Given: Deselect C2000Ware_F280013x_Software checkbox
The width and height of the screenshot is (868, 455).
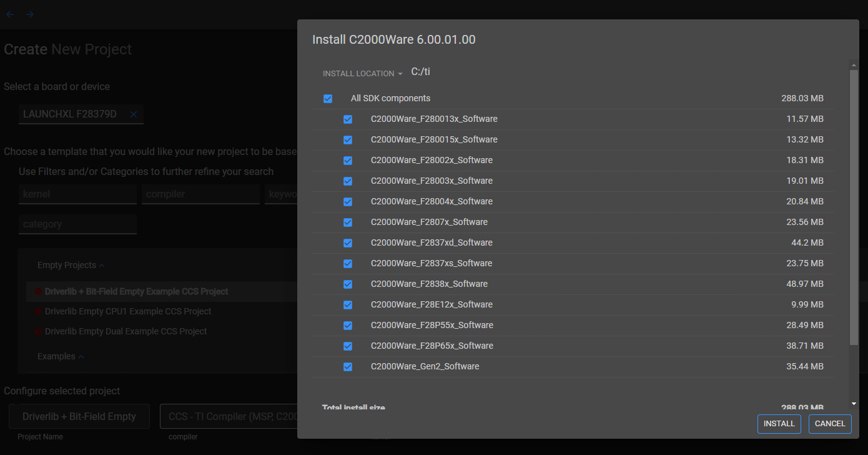Looking at the screenshot, I should 348,119.
